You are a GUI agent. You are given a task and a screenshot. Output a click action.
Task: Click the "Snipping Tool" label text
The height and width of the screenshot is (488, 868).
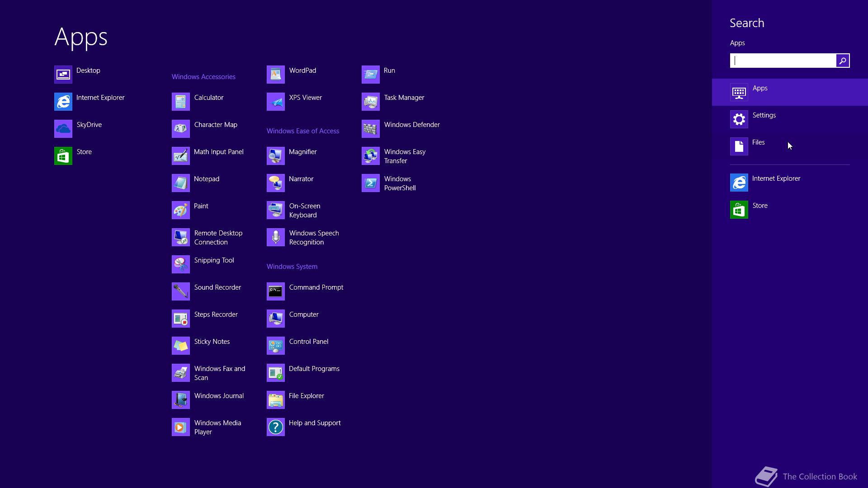(214, 260)
